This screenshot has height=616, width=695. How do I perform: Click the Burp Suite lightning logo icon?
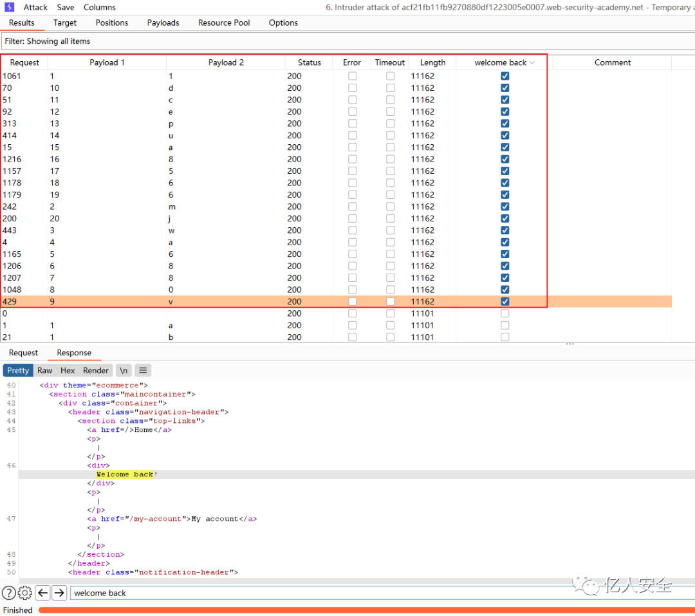9,7
